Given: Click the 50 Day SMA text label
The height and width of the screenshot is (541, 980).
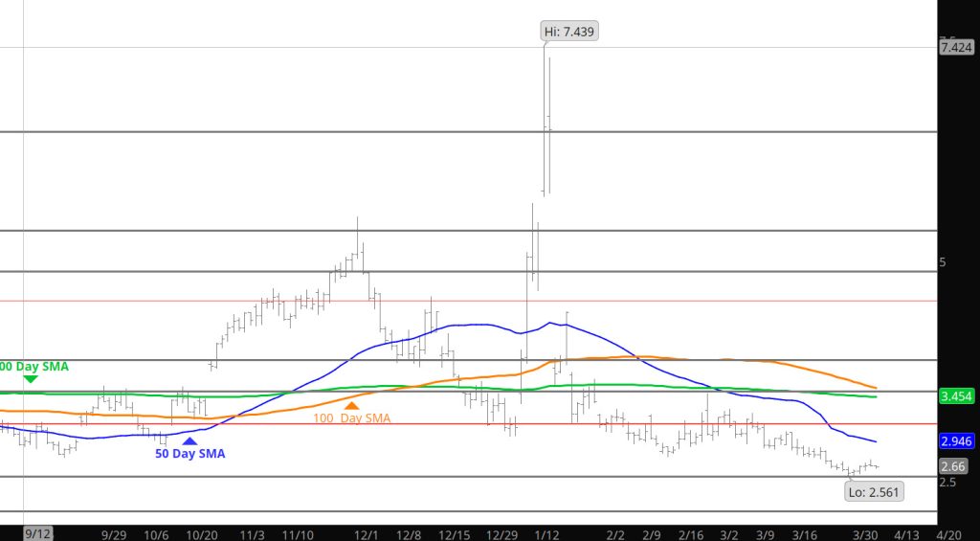Looking at the screenshot, I should pos(190,454).
